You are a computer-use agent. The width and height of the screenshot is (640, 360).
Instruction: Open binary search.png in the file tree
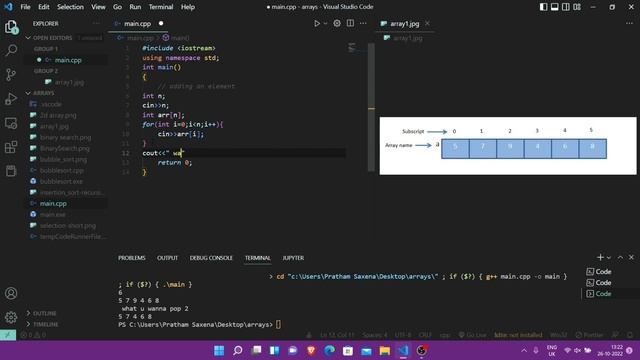[67, 137]
